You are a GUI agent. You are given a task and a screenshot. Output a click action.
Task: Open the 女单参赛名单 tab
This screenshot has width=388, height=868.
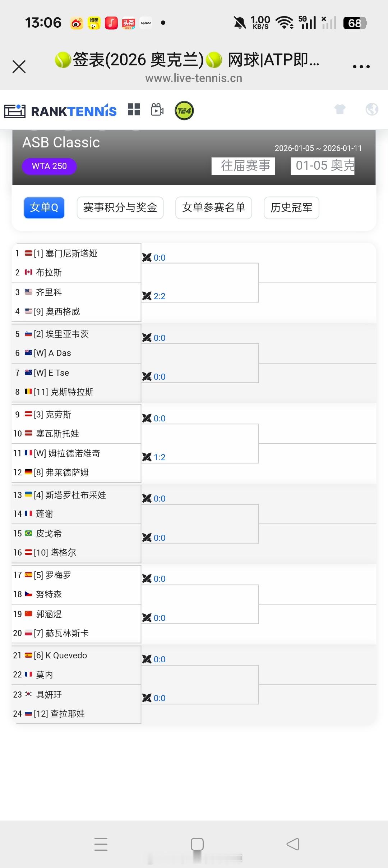coord(213,208)
